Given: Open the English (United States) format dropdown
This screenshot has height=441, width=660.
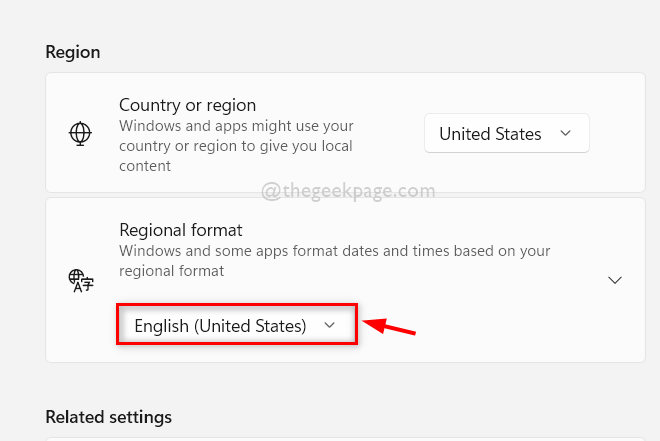Looking at the screenshot, I should (236, 326).
